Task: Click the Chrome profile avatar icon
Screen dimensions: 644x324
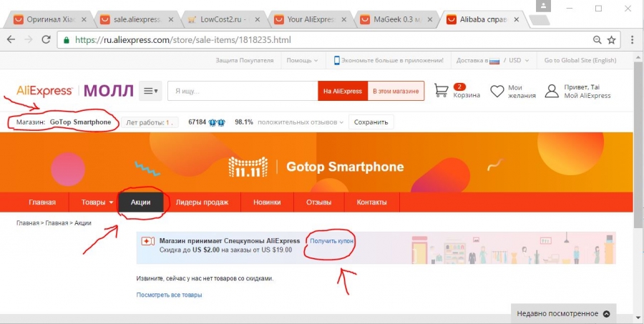Action: [x=543, y=6]
